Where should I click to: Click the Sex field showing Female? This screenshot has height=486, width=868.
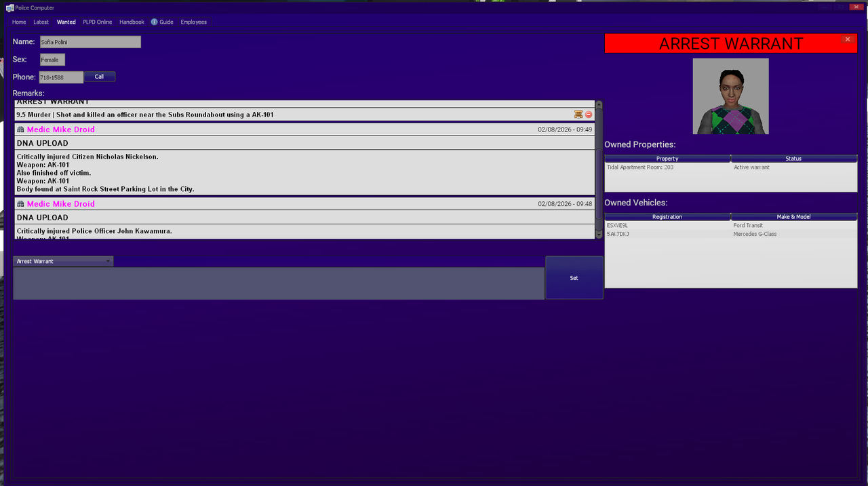pyautogui.click(x=52, y=60)
